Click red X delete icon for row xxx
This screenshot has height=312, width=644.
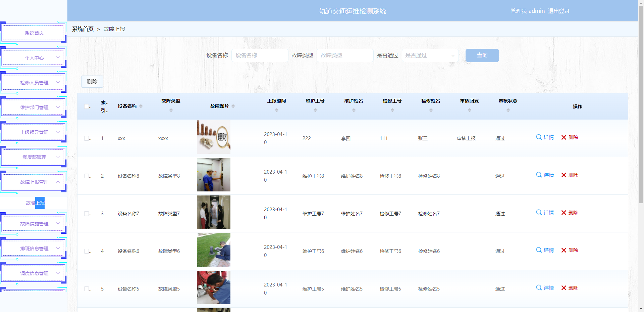click(564, 137)
